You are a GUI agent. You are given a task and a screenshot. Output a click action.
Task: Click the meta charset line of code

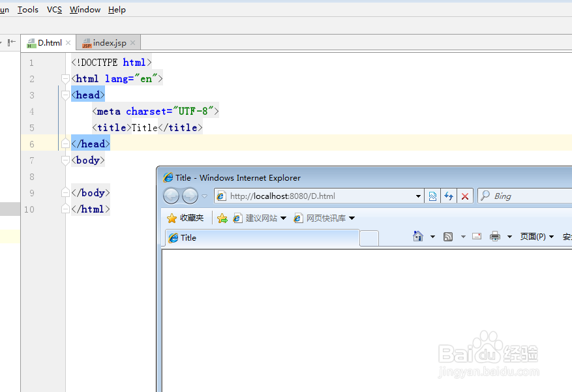(x=155, y=112)
